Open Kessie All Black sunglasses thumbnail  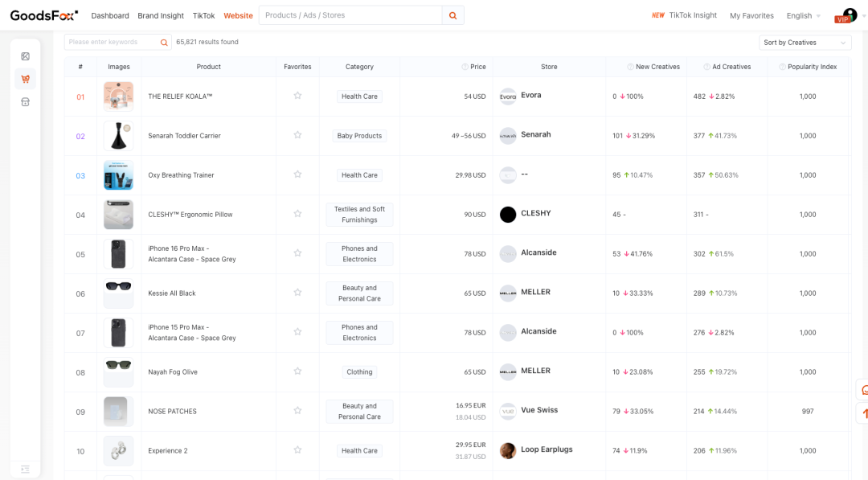click(118, 293)
